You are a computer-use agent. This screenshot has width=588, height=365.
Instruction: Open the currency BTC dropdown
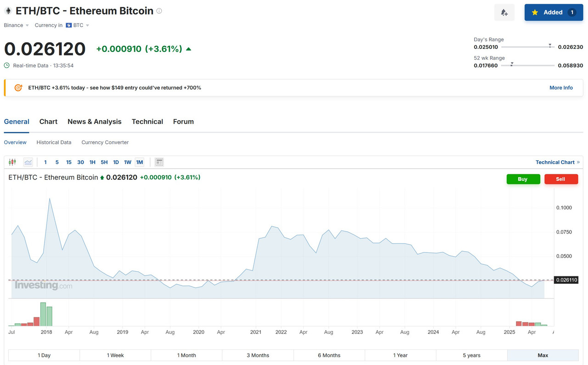point(78,25)
